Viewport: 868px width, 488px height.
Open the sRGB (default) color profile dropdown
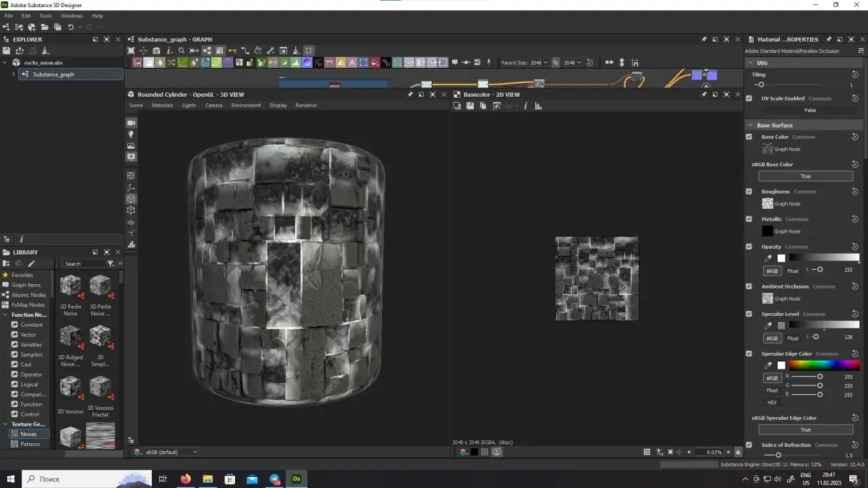pyautogui.click(x=171, y=452)
